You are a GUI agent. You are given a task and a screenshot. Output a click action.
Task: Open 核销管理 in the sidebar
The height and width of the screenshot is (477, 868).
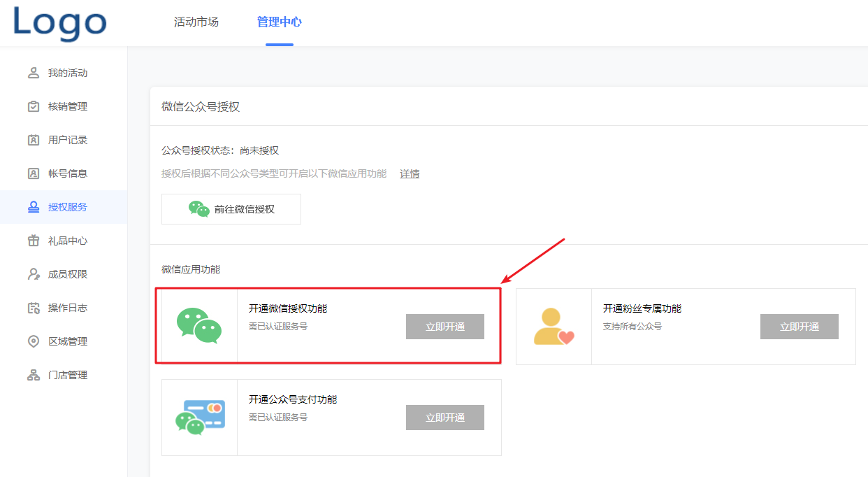coord(64,106)
